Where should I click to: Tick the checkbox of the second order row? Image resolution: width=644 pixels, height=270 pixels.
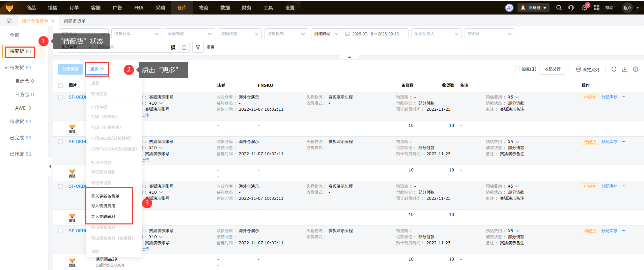60,142
